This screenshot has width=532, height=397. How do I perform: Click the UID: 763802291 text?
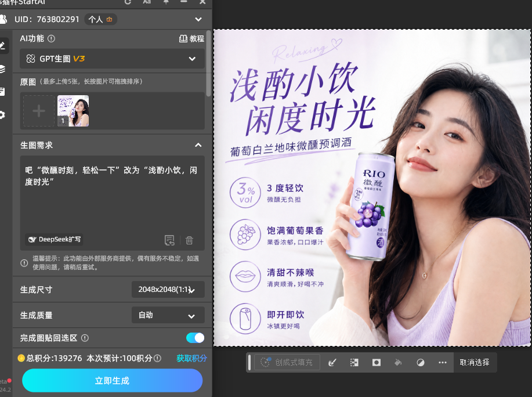(x=47, y=19)
